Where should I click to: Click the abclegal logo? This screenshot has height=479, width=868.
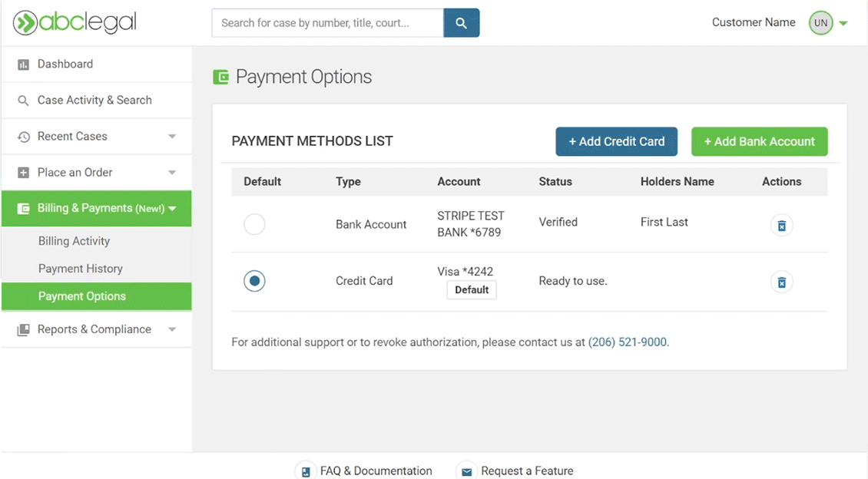point(75,23)
